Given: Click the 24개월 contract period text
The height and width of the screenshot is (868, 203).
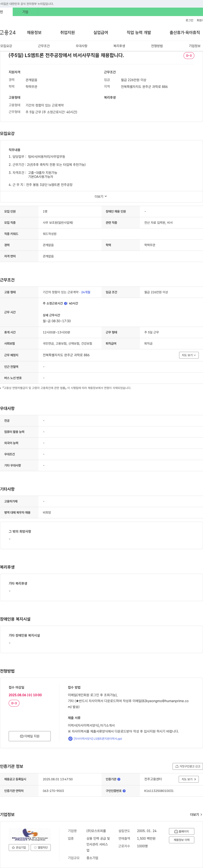Looking at the screenshot, I should pyautogui.click(x=86, y=292).
